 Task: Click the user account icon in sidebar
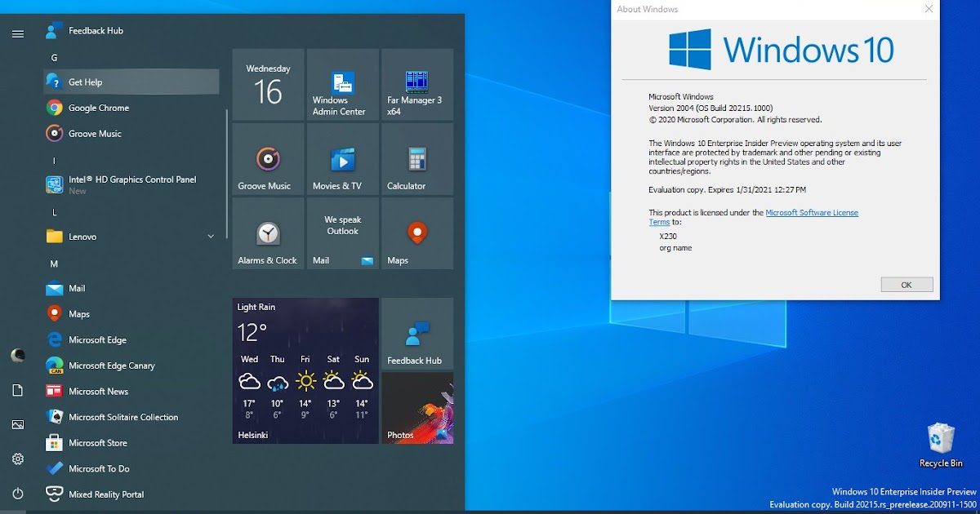point(18,355)
